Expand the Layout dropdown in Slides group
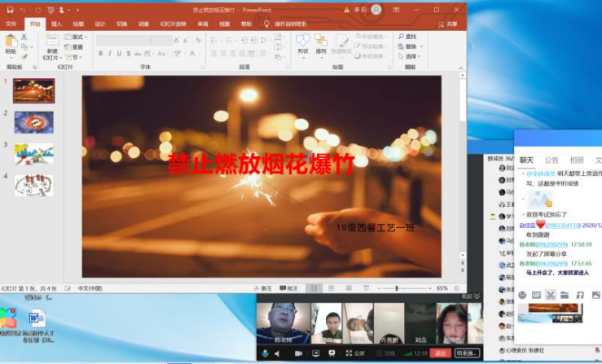Image resolution: width=602 pixels, height=364 pixels. coord(79,37)
